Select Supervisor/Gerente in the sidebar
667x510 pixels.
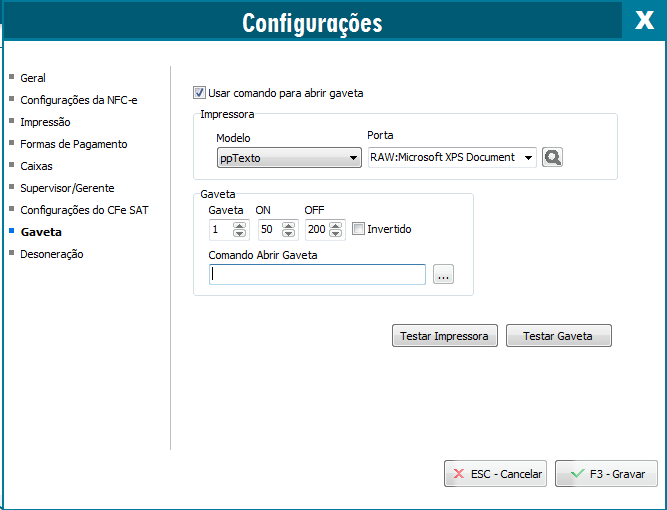[67, 188]
